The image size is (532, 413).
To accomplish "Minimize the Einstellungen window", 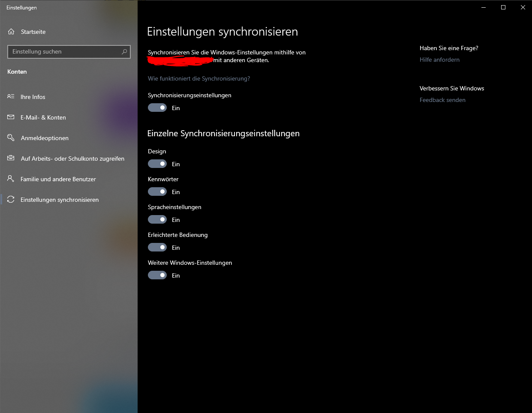I will [484, 7].
